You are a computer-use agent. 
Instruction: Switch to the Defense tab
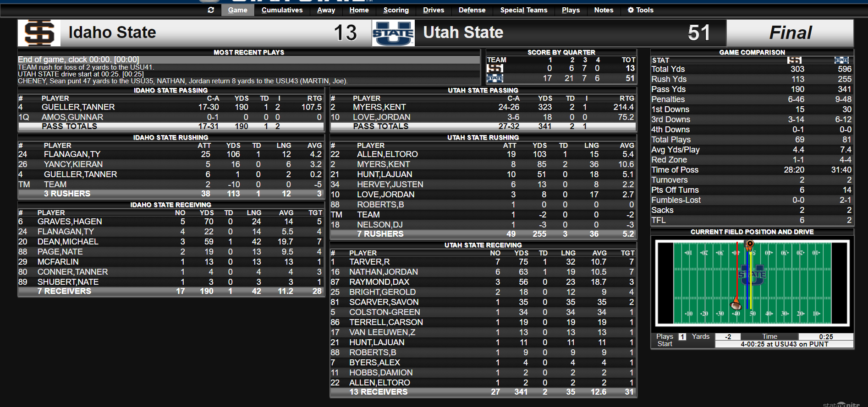click(472, 10)
